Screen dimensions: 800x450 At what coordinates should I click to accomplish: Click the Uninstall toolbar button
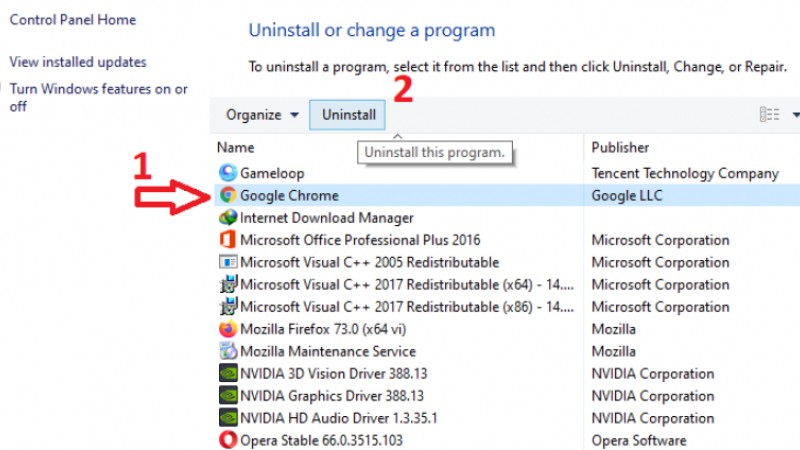coord(347,115)
